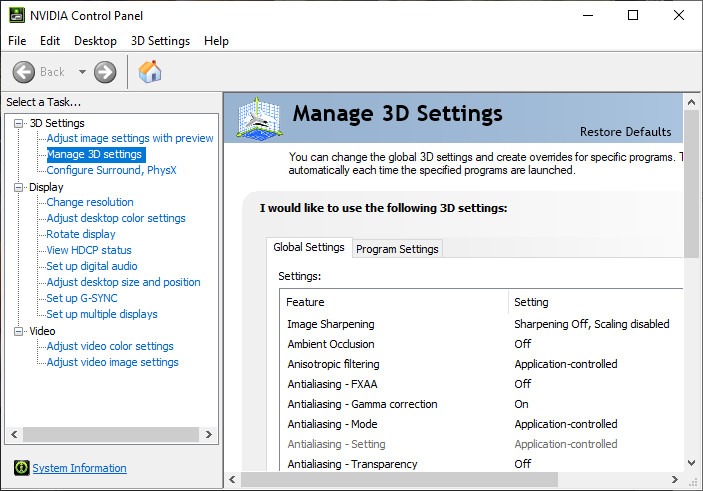The width and height of the screenshot is (703, 491).
Task: Open the System Information link
Action: coord(79,468)
